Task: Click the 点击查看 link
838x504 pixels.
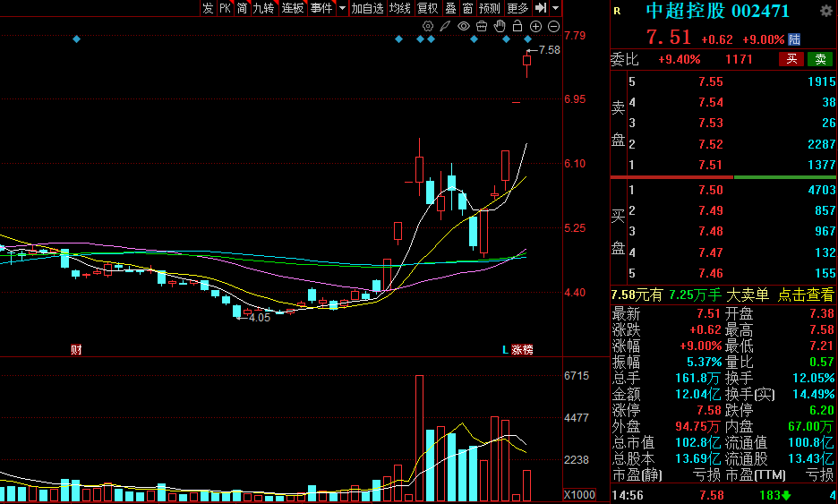Action: coord(805,295)
